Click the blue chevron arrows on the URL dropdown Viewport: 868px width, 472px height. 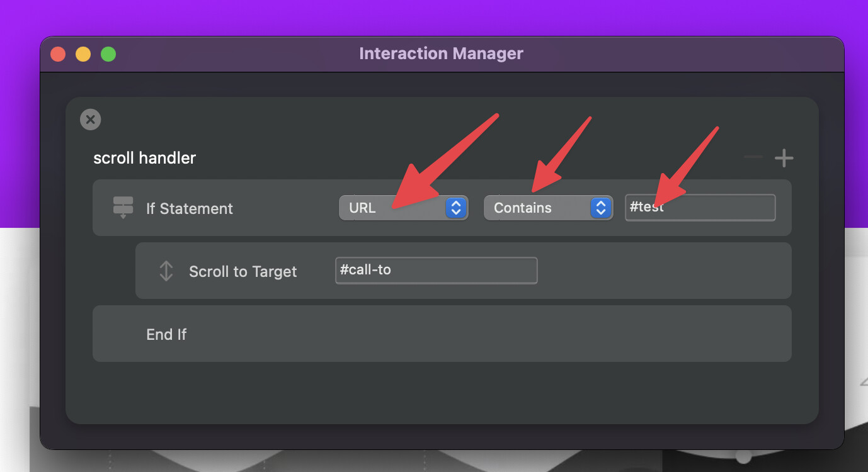(455, 208)
